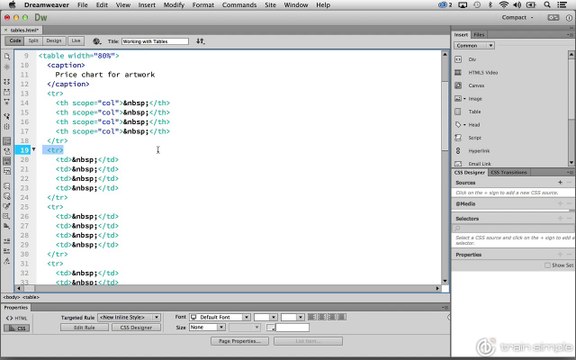Screen dimensions: 576x360
Task: Open the Commands menu
Action: click(x=239, y=5)
